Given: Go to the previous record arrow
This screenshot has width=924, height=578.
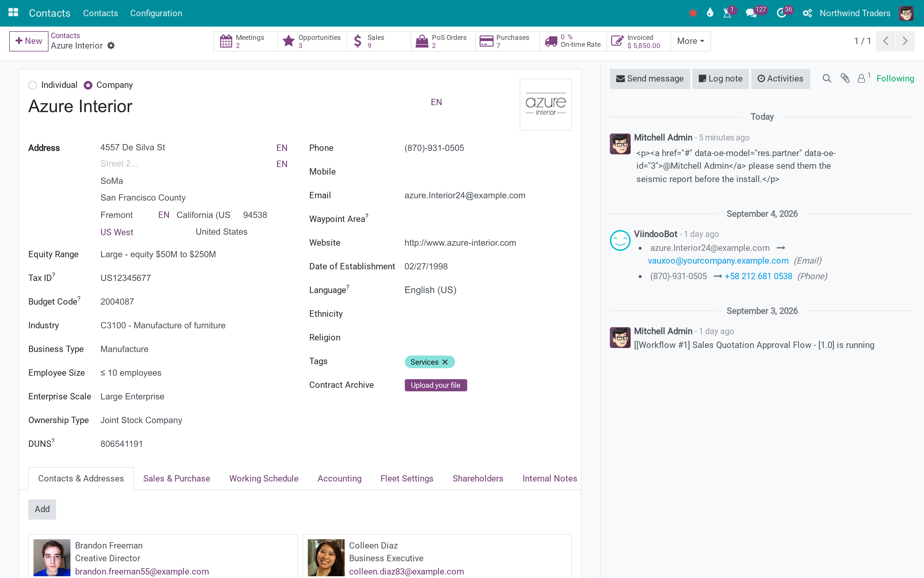Looking at the screenshot, I should [x=886, y=41].
